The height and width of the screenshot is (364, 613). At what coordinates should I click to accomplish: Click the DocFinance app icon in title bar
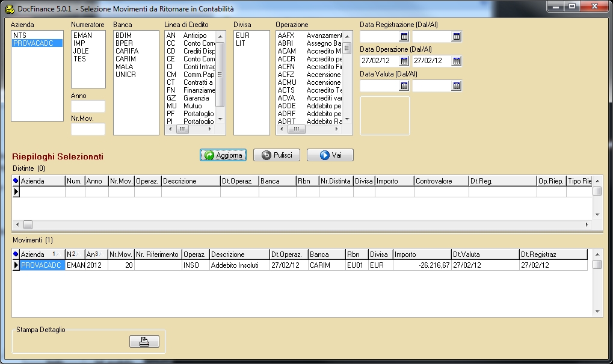click(10, 9)
